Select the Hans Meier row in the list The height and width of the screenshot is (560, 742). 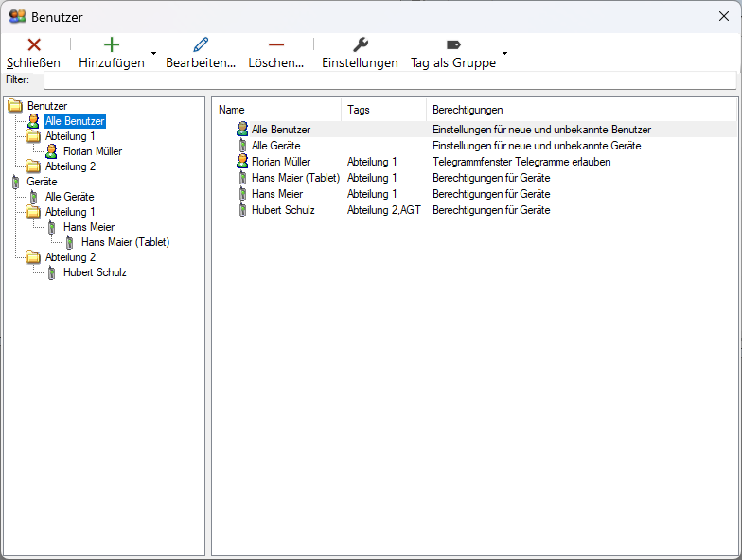click(475, 194)
